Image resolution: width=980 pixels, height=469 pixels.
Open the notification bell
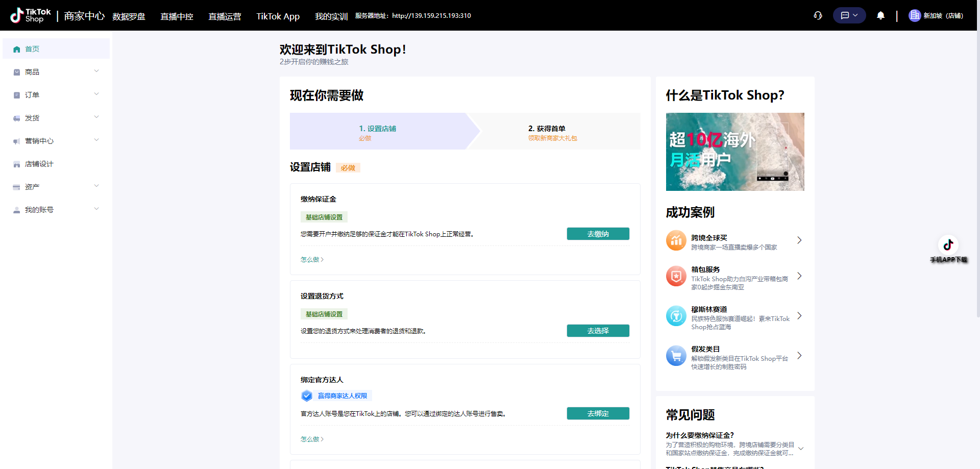click(x=880, y=15)
